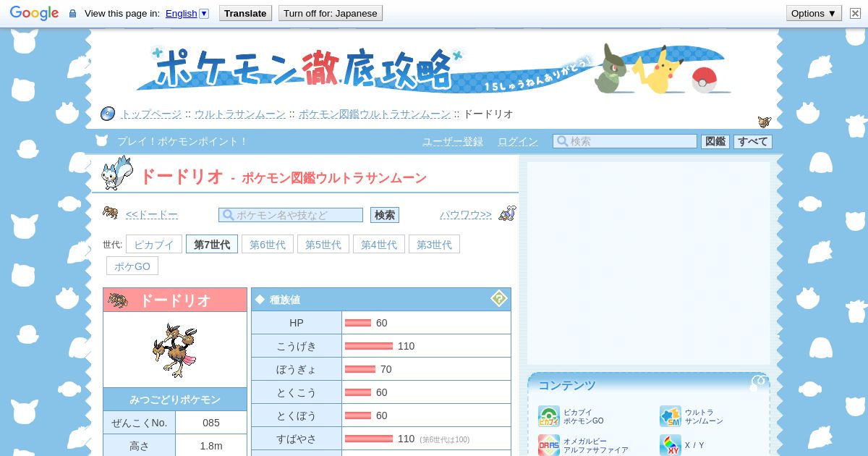Click the すべて search button
The image size is (868, 456).
click(x=753, y=142)
